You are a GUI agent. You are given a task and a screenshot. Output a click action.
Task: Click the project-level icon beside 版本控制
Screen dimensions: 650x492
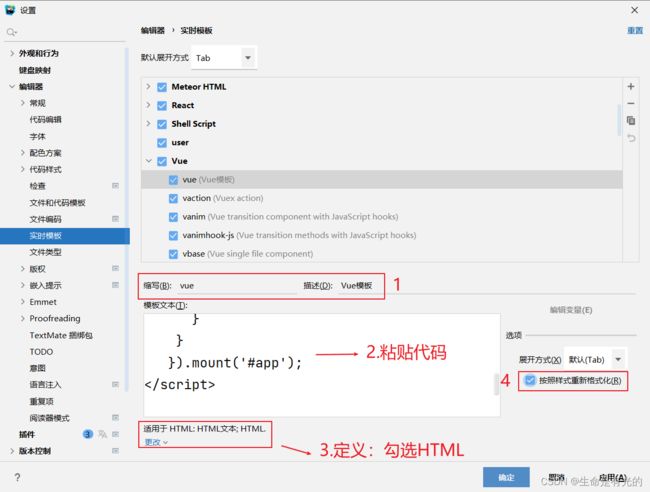[115, 451]
